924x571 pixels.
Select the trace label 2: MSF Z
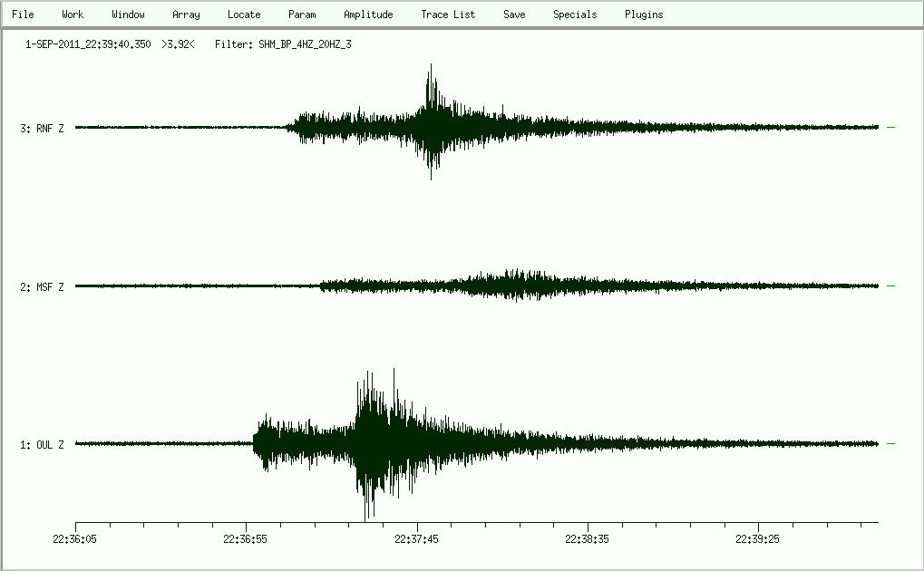pyautogui.click(x=42, y=287)
